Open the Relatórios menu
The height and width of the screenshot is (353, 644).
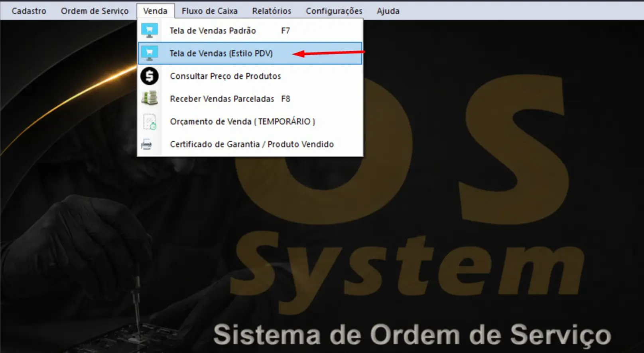point(272,11)
